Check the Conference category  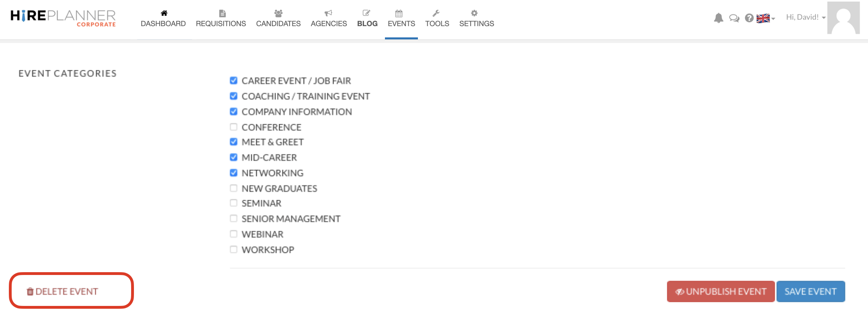pos(234,127)
